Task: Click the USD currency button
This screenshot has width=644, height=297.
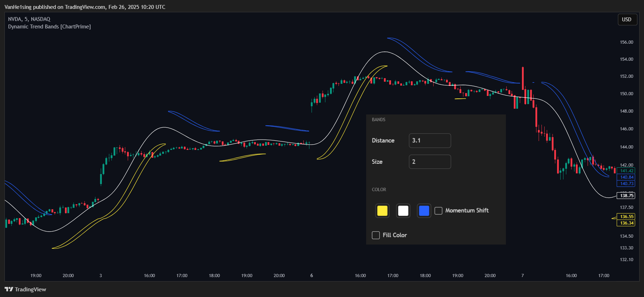Action: (627, 20)
